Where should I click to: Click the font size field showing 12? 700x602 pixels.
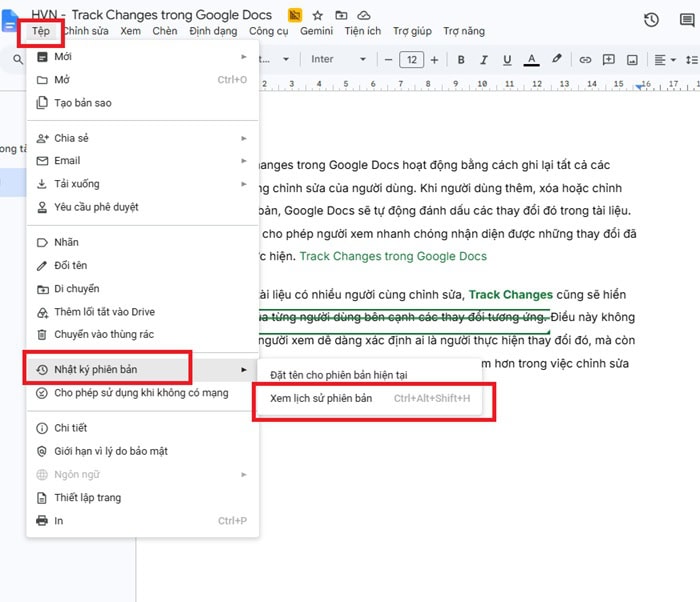[412, 59]
